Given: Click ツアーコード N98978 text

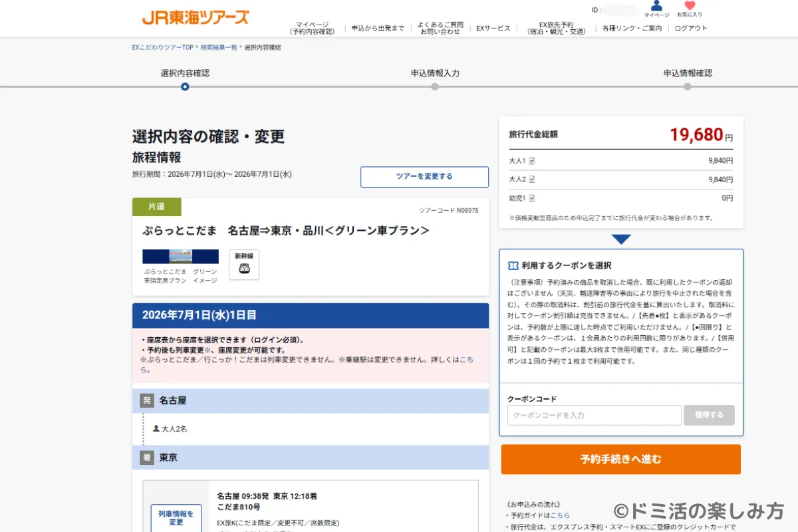Looking at the screenshot, I should click(448, 210).
